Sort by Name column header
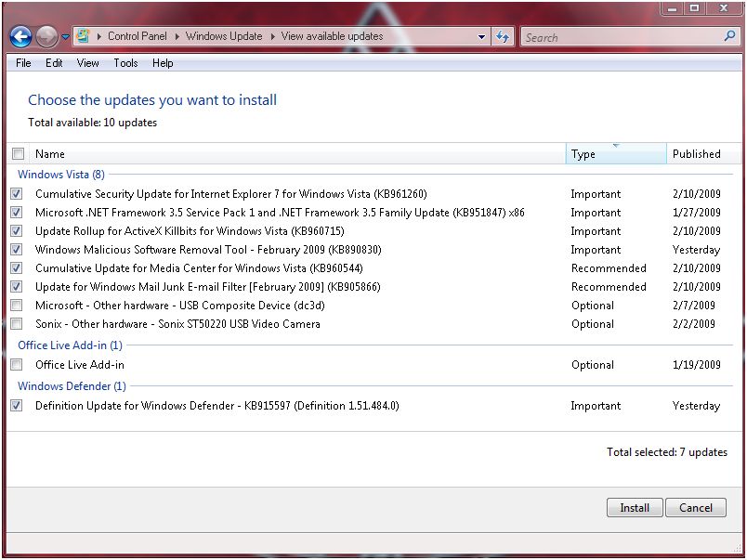The image size is (747, 560). (x=297, y=154)
